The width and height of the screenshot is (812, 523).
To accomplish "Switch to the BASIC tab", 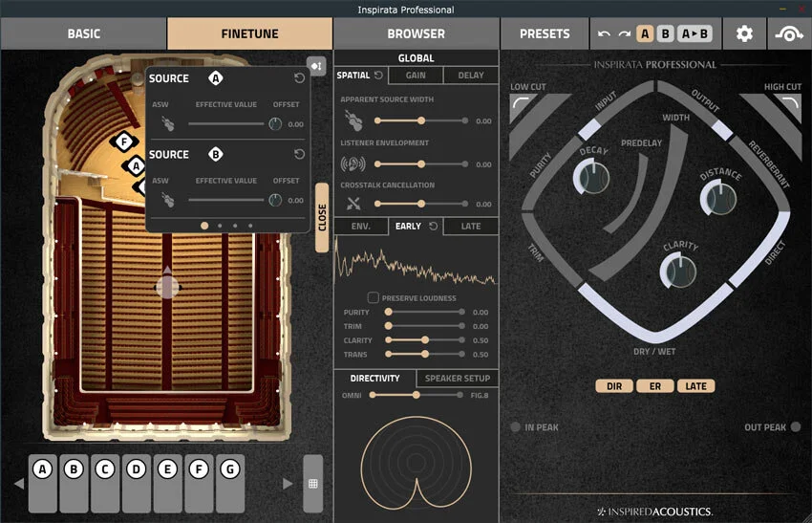I will tap(84, 33).
